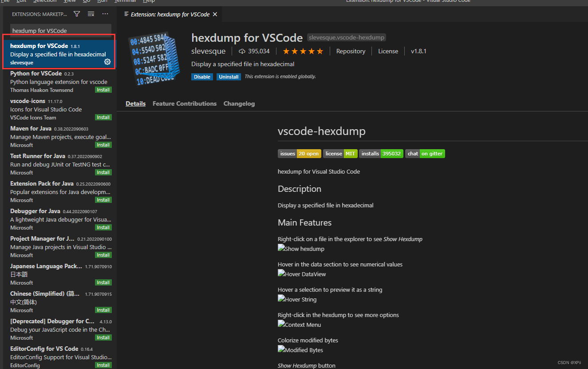Click 'This extension is enabled globally.' text
The width and height of the screenshot is (588, 369).
(280, 77)
